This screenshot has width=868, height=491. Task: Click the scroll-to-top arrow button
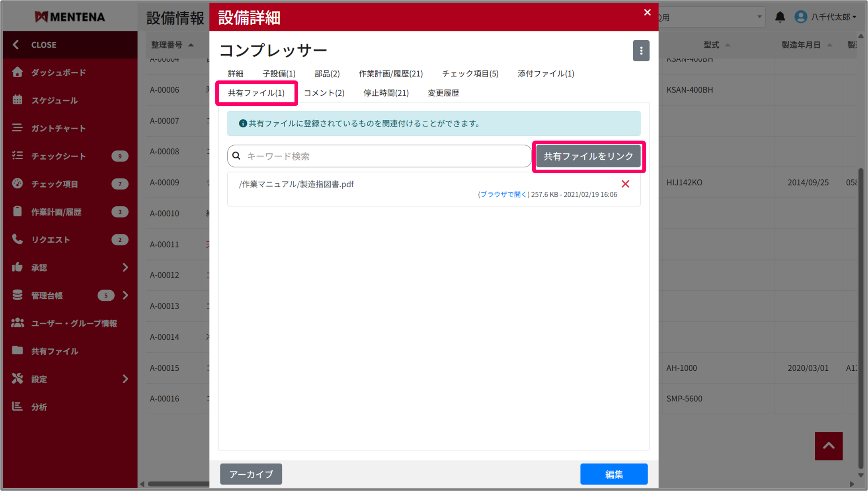coord(828,446)
